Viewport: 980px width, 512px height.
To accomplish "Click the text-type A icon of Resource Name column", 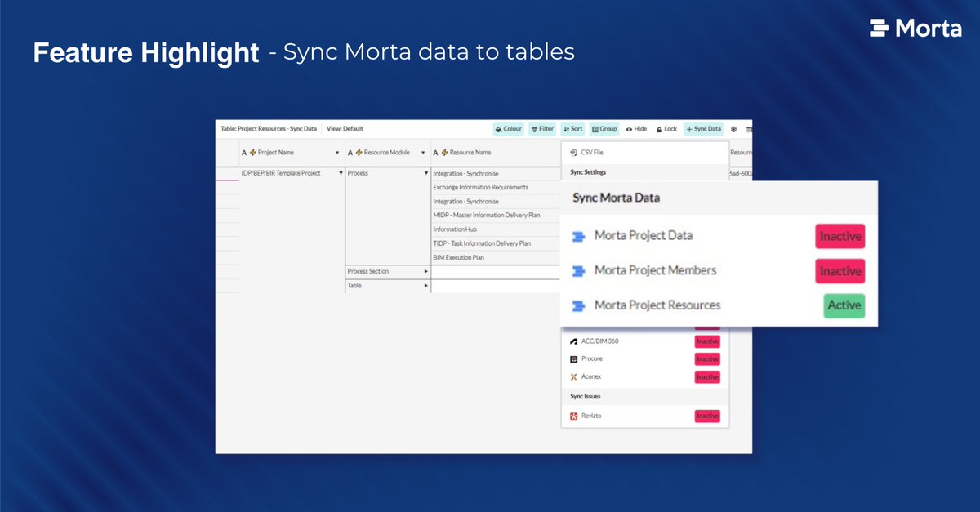I will coord(436,153).
